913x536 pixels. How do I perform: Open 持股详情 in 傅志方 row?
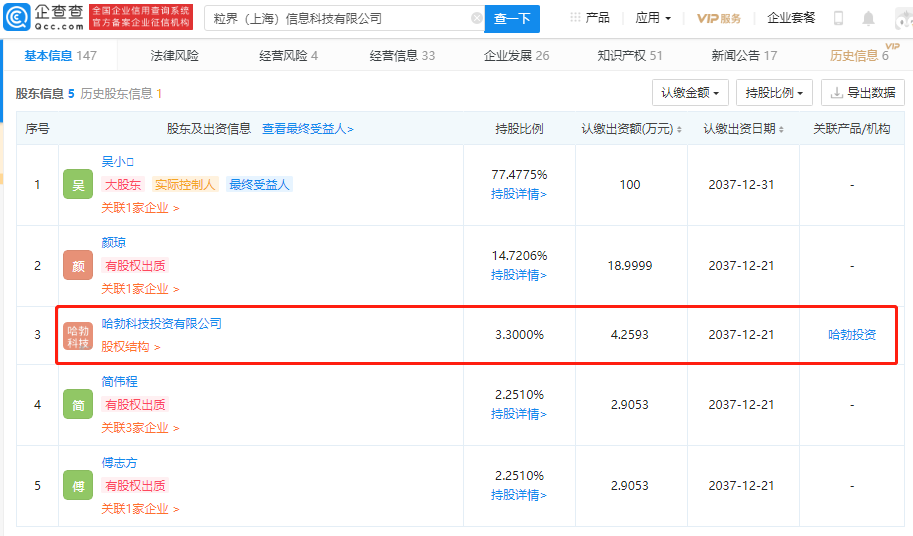[519, 495]
